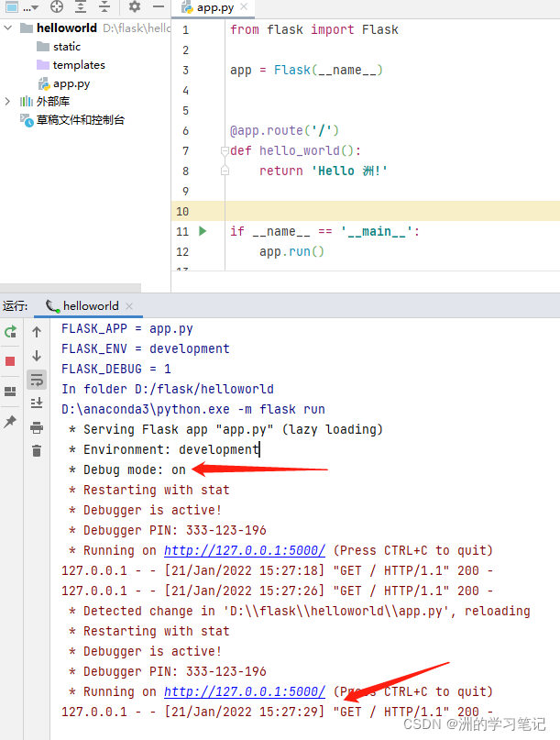Viewport: 560px width, 740px height.
Task: Open second http://127.0.0.1:5000/ link after reload
Action: (245, 691)
